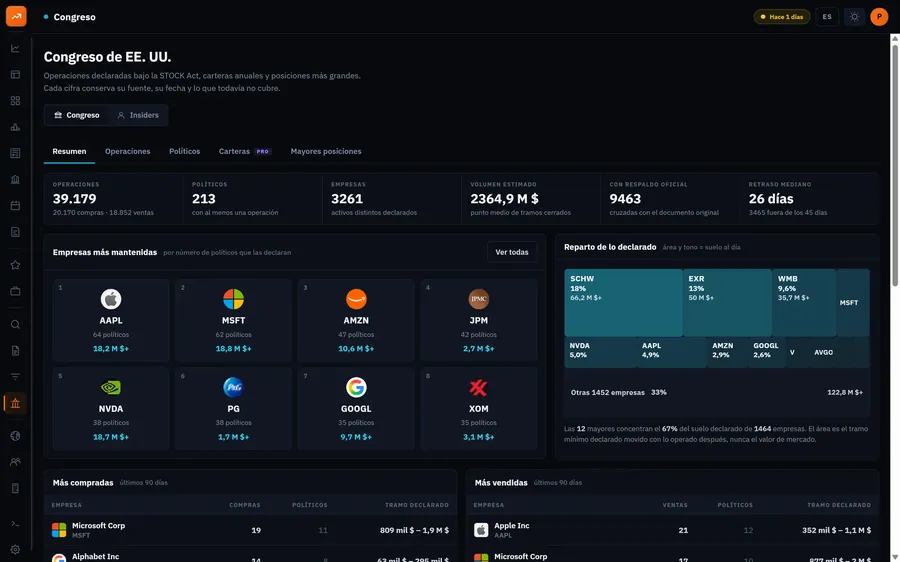Click the Ventas column header in Más vendidas
The image size is (900, 562).
pyautogui.click(x=675, y=505)
